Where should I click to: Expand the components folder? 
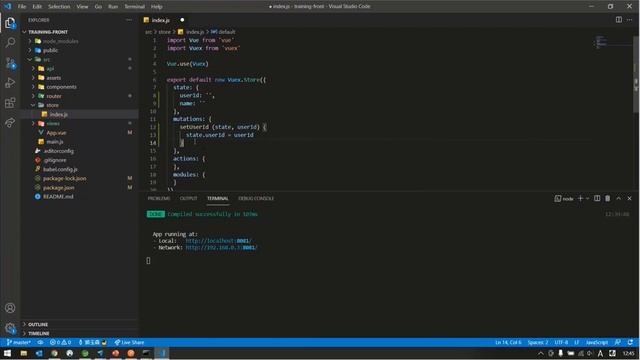click(x=33, y=87)
